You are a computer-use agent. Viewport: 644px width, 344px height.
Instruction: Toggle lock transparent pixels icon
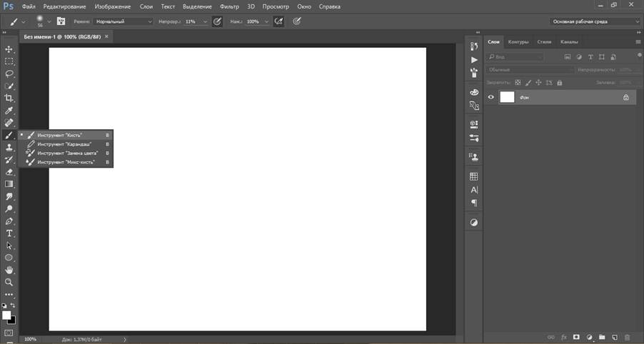pyautogui.click(x=518, y=83)
